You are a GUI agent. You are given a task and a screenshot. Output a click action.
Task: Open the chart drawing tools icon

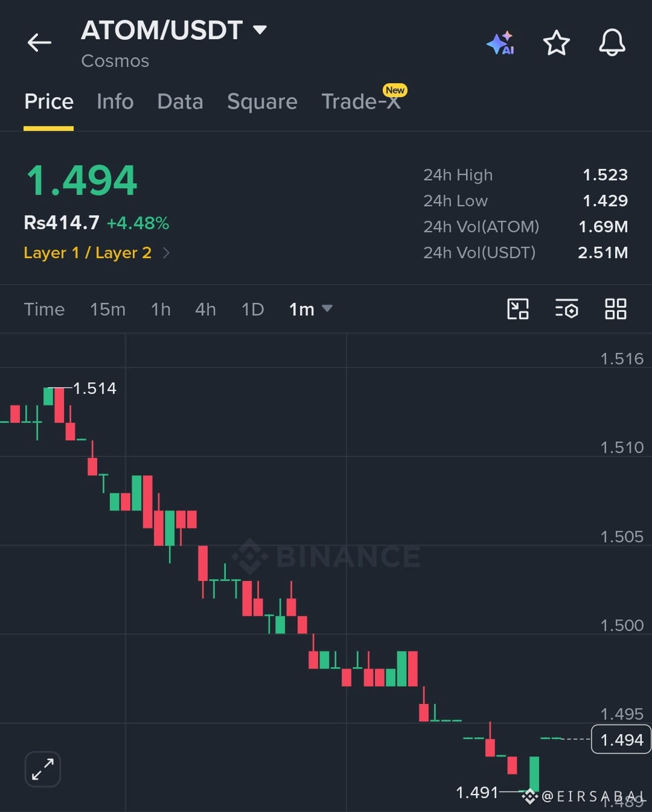tap(518, 309)
